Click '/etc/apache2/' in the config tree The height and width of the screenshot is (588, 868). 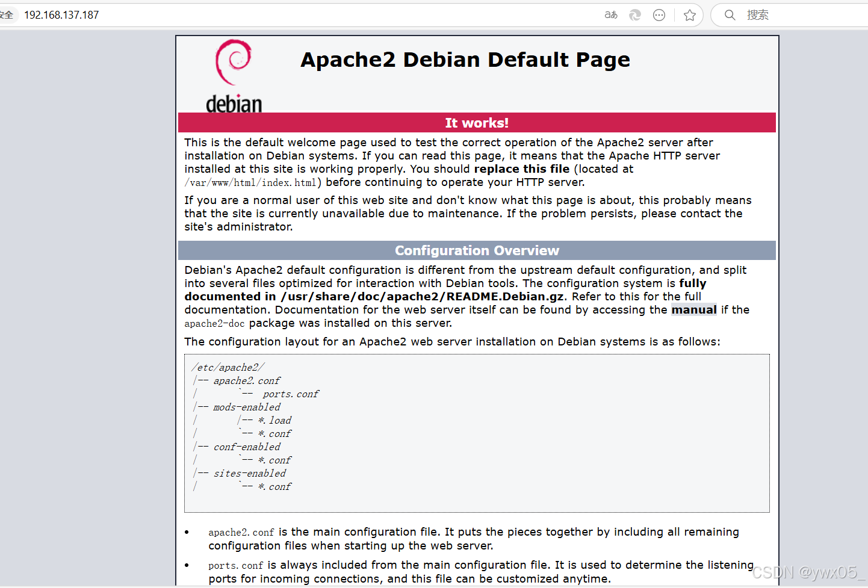[228, 368]
